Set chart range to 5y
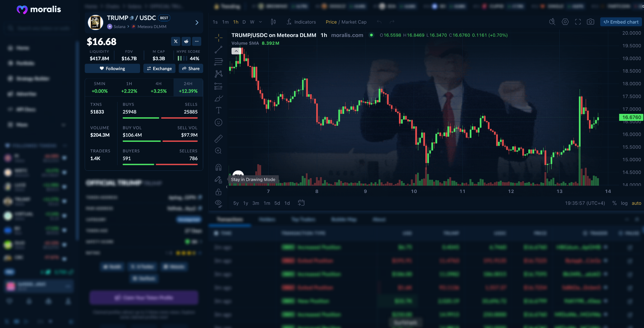Screen dimensions: 644x328 (236, 203)
